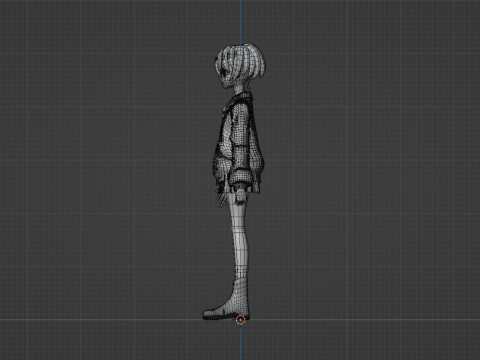Screen dimensions: 480x360
Task: Select the character's boot mesh
Action: point(227,299)
